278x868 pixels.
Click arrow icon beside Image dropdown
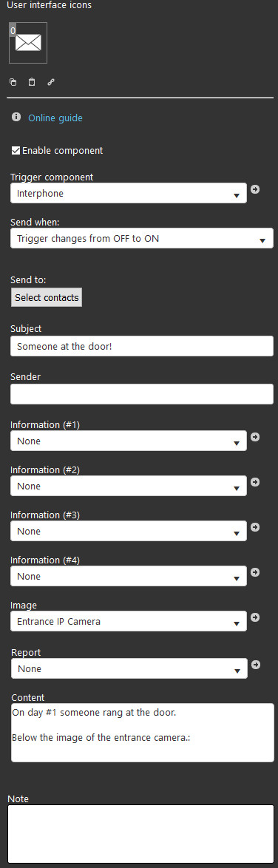[255, 617]
